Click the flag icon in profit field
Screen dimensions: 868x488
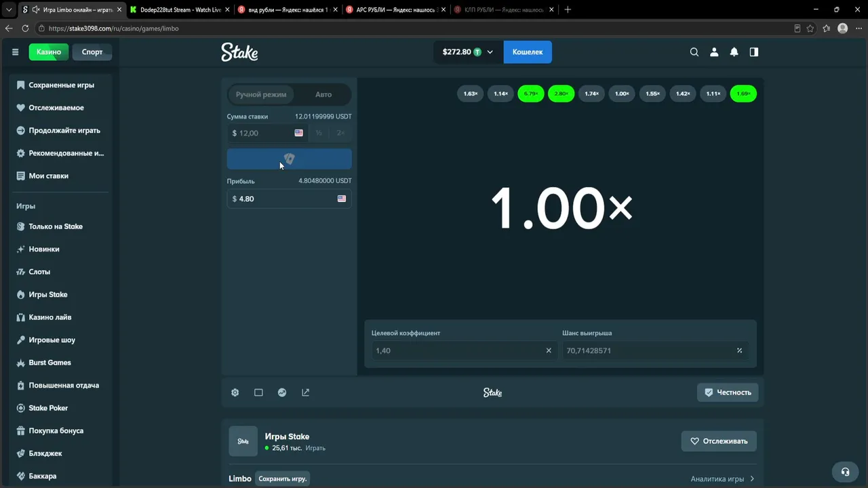click(x=341, y=199)
